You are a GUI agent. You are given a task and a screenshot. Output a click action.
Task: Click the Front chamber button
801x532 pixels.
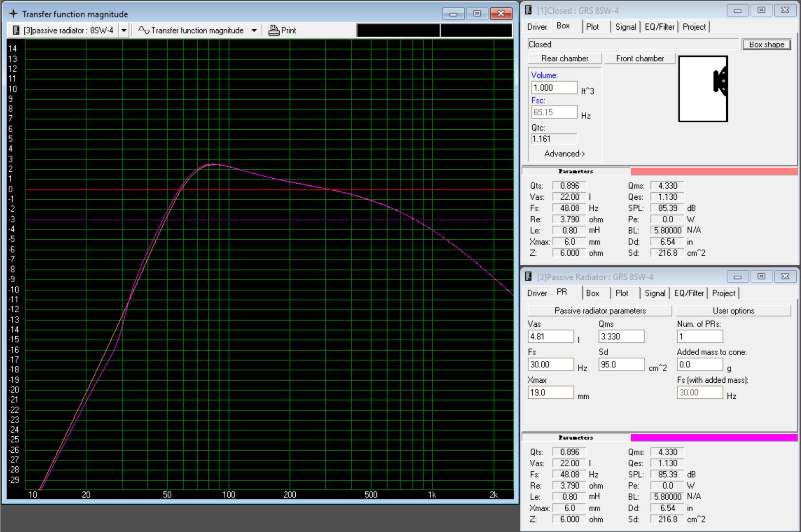(640, 58)
